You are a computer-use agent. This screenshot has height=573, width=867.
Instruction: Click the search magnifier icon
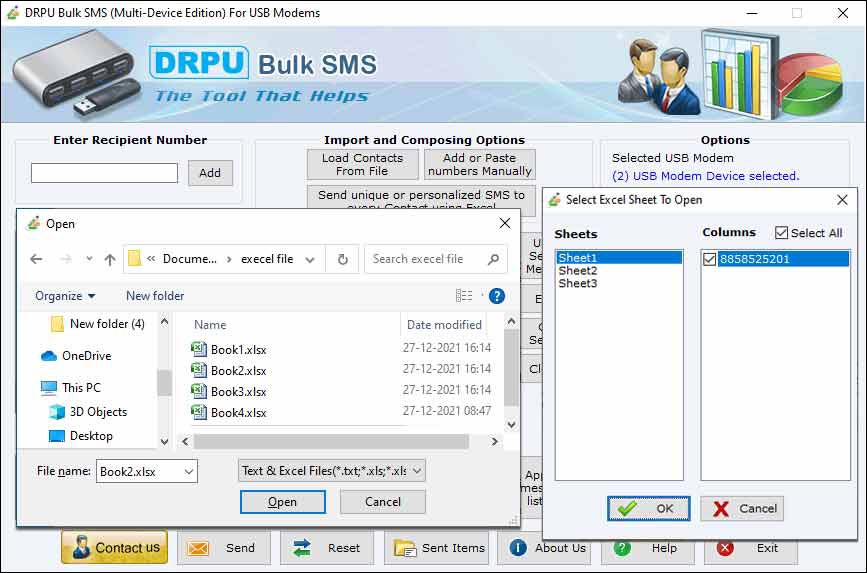tap(493, 259)
